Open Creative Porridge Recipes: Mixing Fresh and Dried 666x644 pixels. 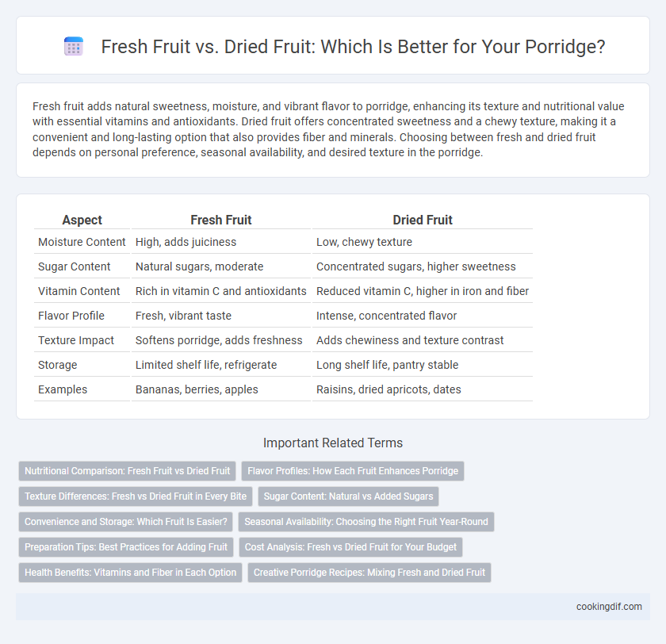pos(369,572)
